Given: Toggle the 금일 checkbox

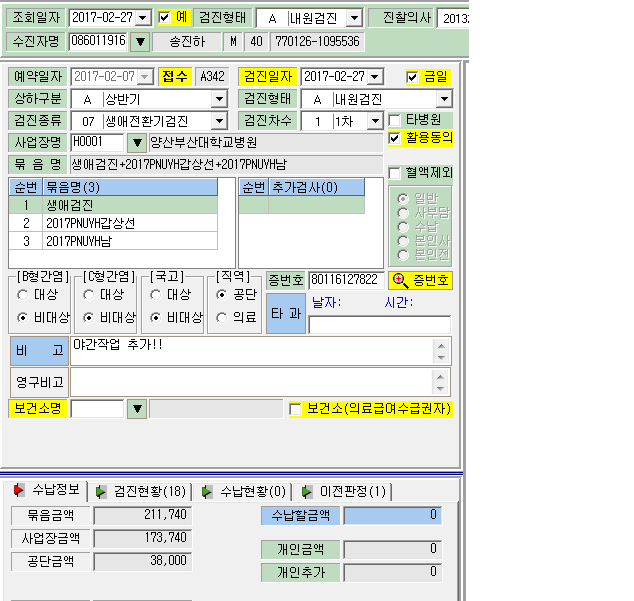Looking at the screenshot, I should [412, 77].
